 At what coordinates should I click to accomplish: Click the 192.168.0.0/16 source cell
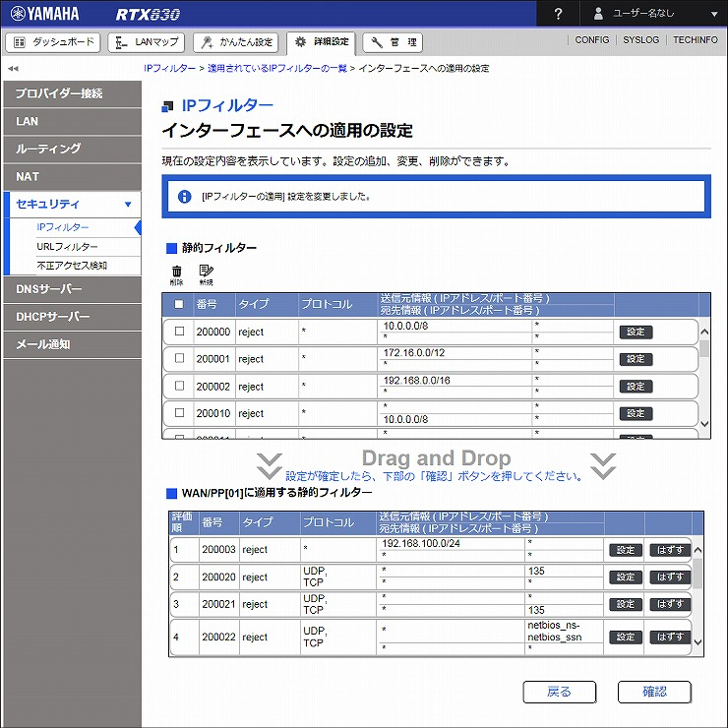[x=455, y=381]
